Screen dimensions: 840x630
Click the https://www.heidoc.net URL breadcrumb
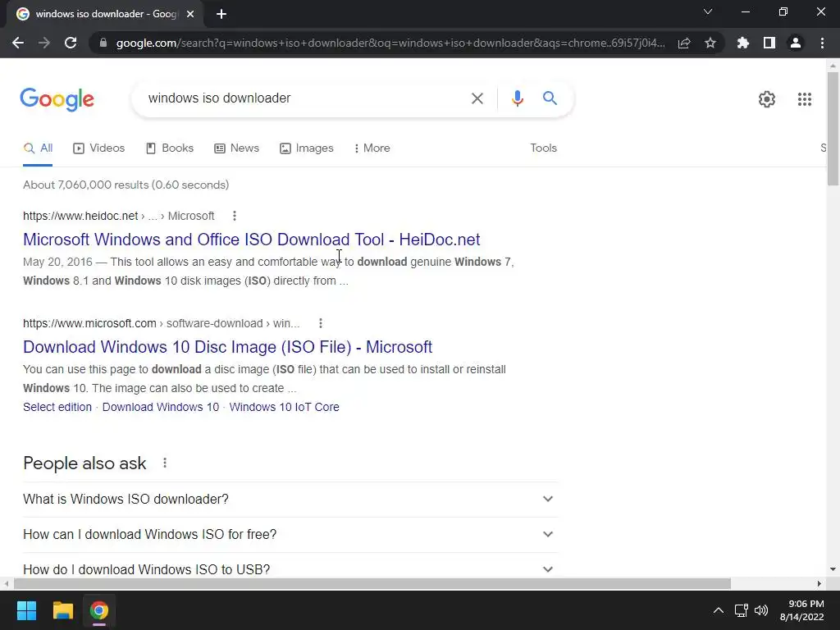pyautogui.click(x=118, y=216)
